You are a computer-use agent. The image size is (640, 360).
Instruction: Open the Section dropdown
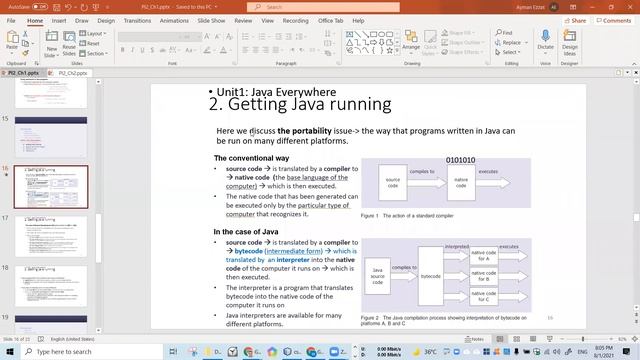(93, 53)
